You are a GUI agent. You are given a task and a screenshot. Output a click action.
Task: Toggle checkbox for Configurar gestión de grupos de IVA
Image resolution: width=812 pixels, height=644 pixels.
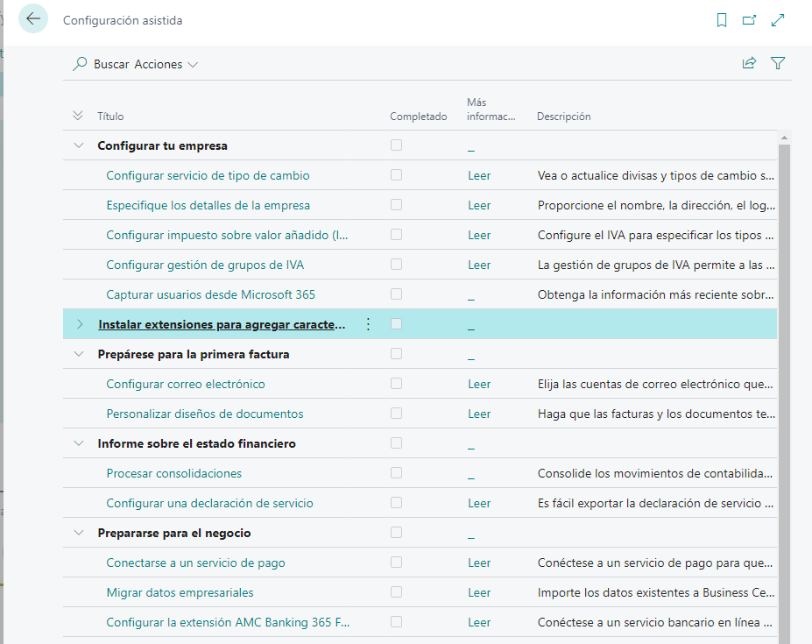pos(396,265)
